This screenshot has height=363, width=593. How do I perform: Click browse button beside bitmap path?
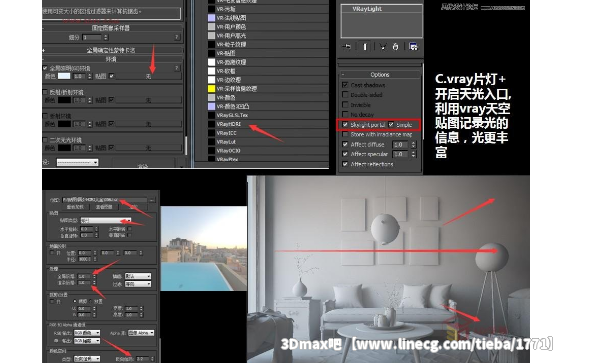pyautogui.click(x=152, y=200)
